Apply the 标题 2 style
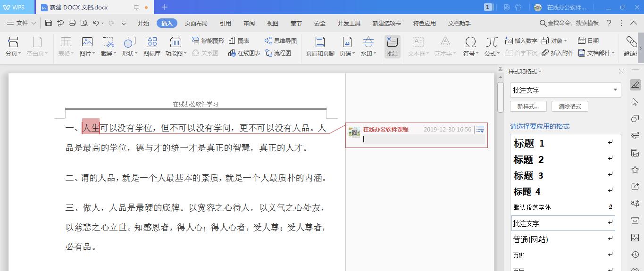Image resolution: width=644 pixels, height=271 pixels. click(564, 159)
